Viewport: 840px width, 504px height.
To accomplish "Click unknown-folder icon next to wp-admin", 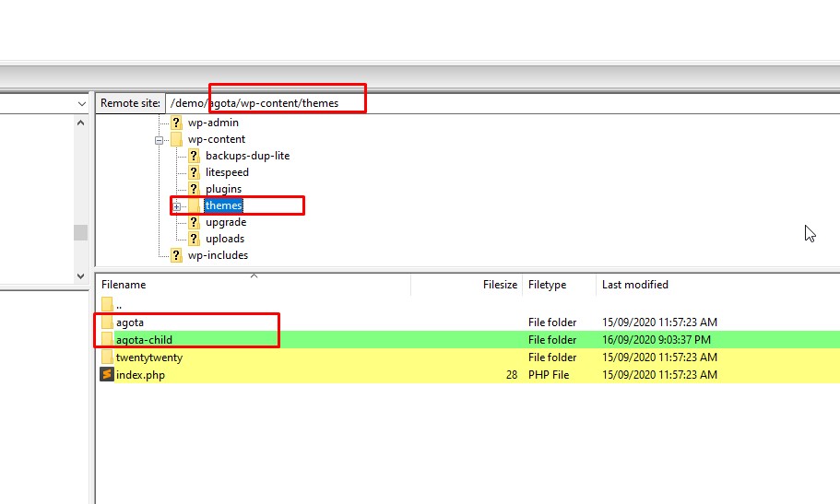I will coord(176,123).
